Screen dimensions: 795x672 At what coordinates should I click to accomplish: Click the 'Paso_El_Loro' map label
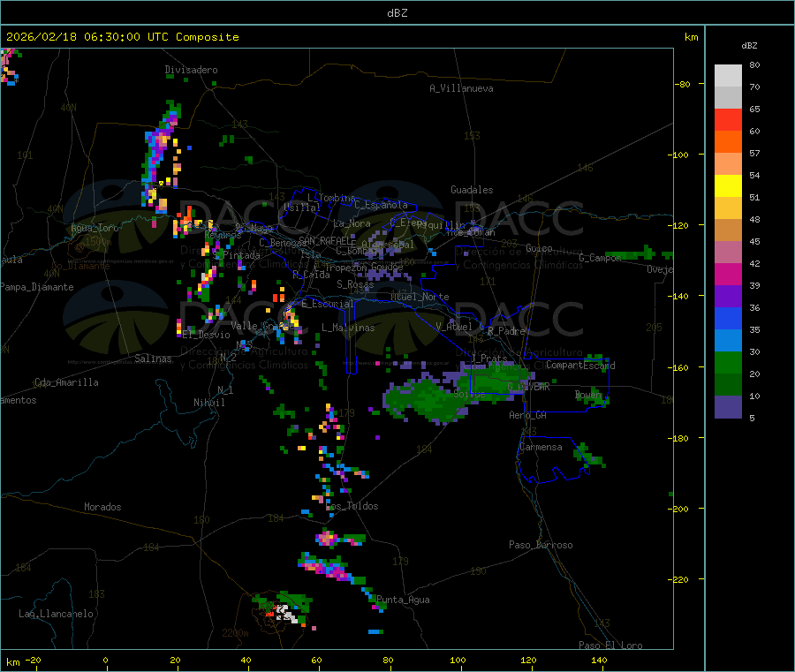click(611, 646)
